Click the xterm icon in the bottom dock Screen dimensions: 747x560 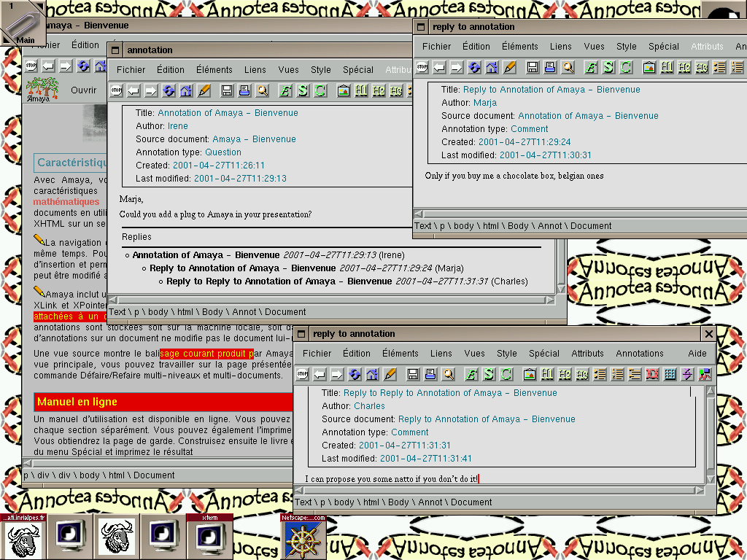point(209,537)
